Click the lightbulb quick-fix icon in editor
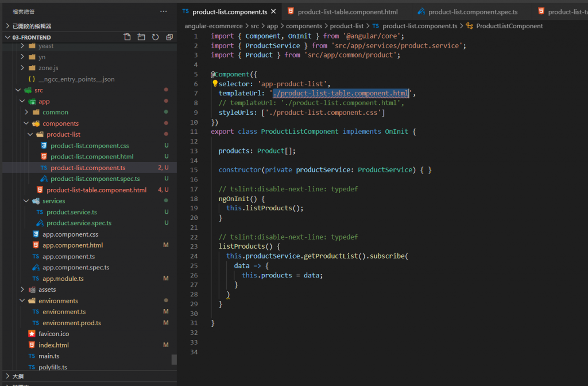588x386 pixels. [x=215, y=84]
